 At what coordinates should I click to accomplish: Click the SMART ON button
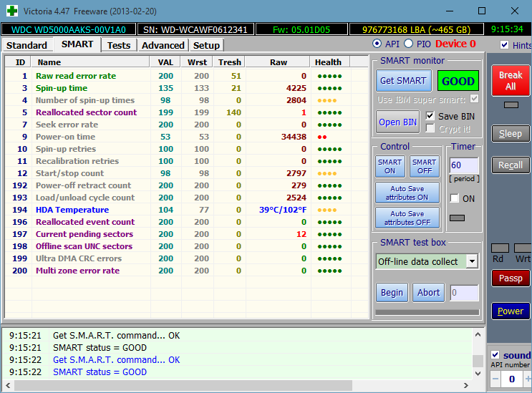pos(390,166)
